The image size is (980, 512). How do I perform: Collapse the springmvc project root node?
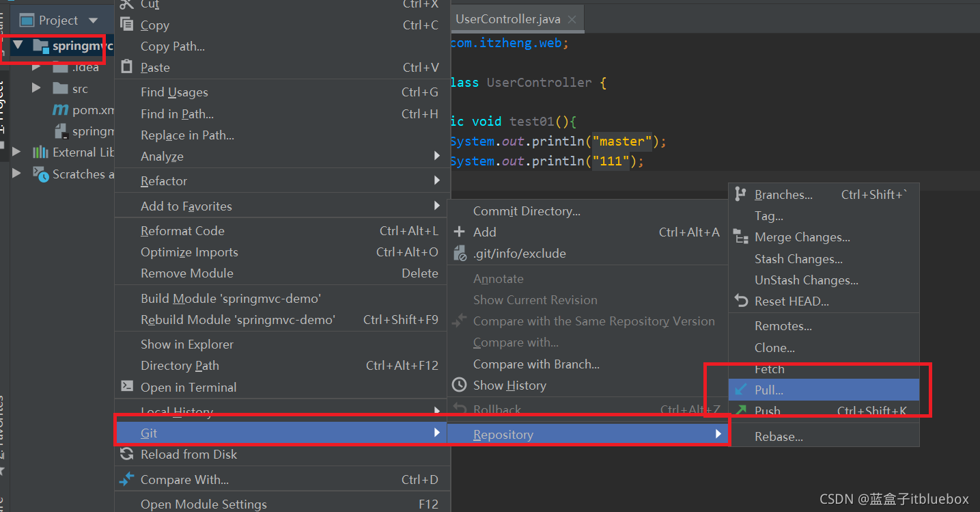coord(18,46)
